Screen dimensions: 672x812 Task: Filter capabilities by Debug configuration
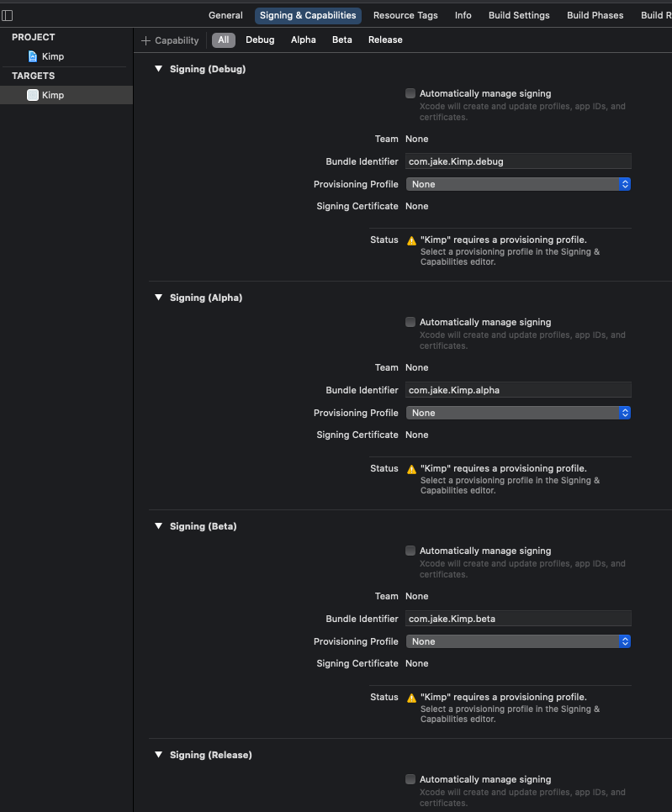(260, 40)
